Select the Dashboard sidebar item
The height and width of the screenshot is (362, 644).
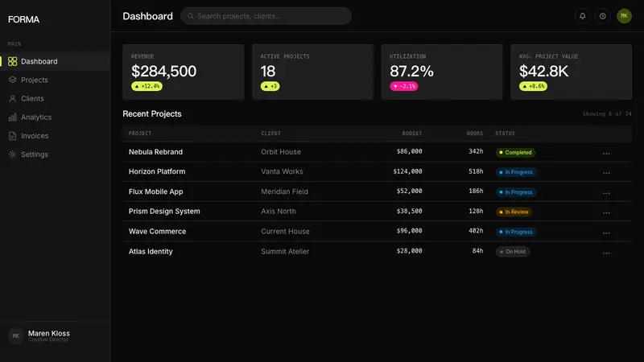55,61
